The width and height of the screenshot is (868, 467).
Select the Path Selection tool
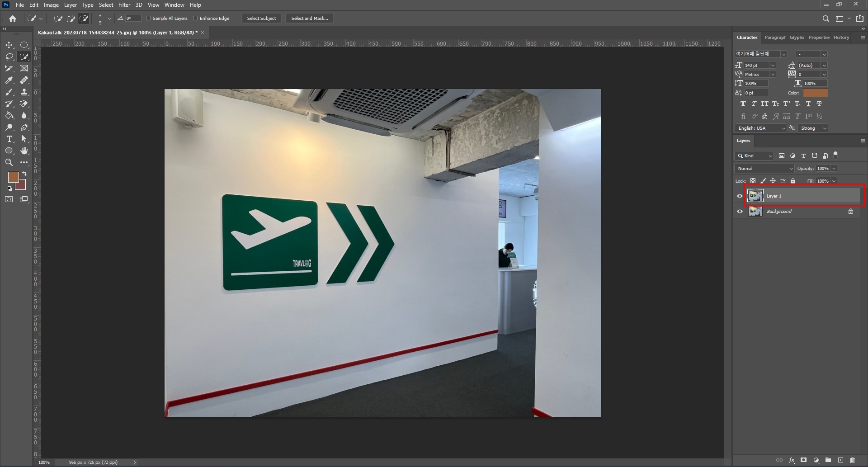click(24, 139)
